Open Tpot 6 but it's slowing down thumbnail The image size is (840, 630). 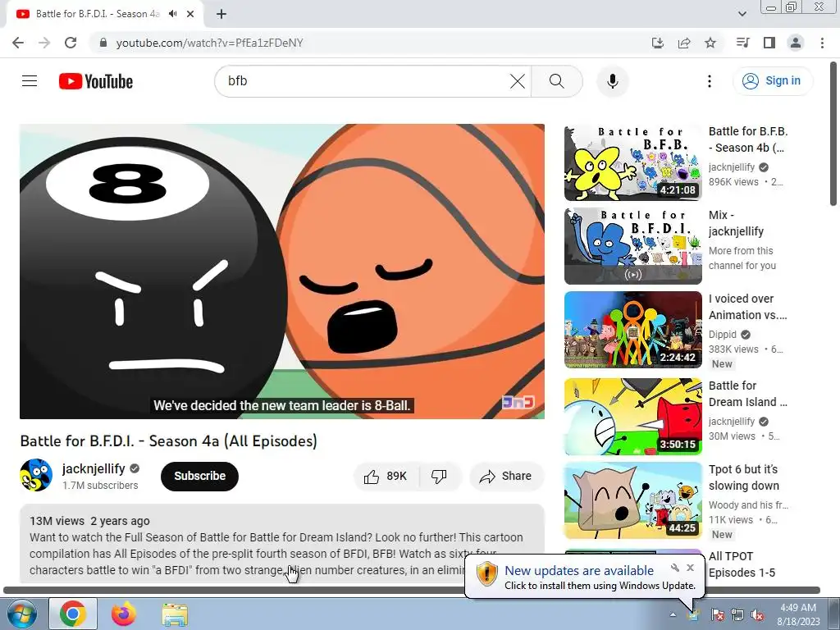tap(632, 500)
